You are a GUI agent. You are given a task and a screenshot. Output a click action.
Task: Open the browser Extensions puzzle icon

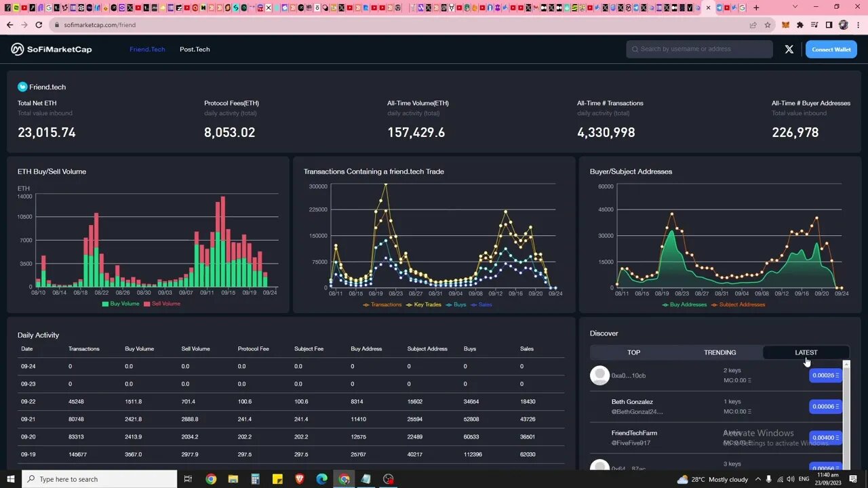[800, 25]
